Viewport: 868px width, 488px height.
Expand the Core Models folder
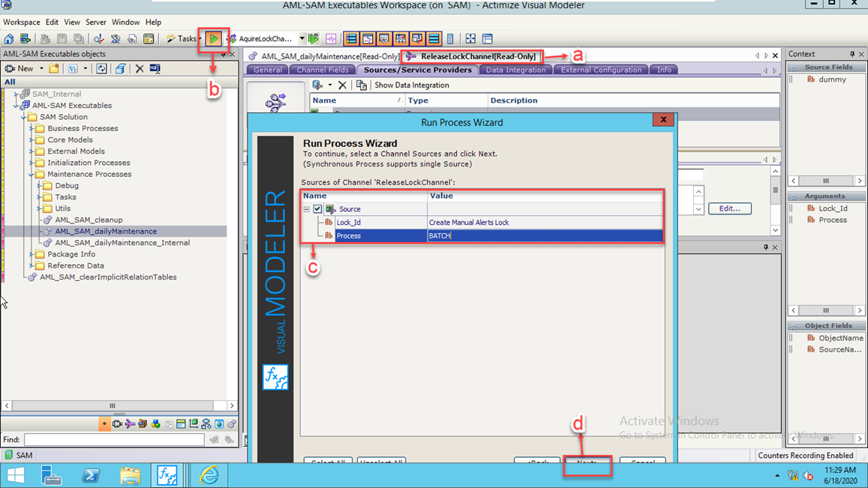coord(32,140)
